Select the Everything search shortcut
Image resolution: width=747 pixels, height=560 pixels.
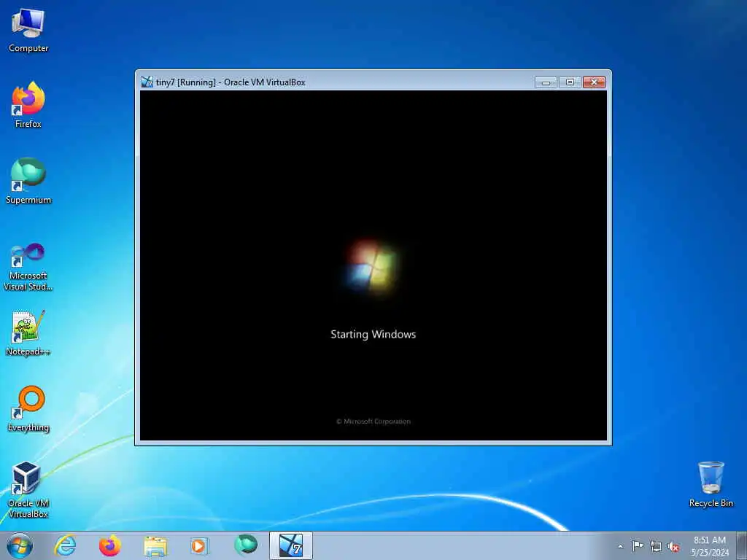pyautogui.click(x=28, y=408)
